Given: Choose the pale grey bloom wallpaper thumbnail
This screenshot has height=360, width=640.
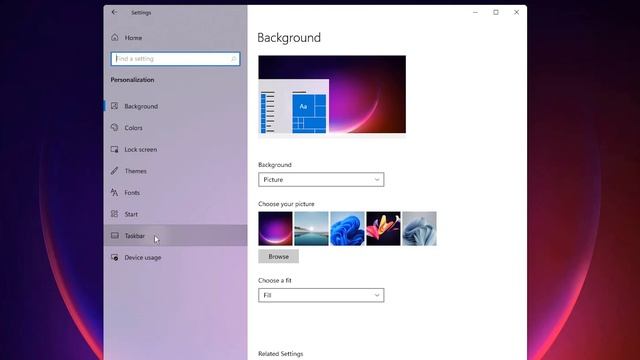Looking at the screenshot, I should [419, 229].
